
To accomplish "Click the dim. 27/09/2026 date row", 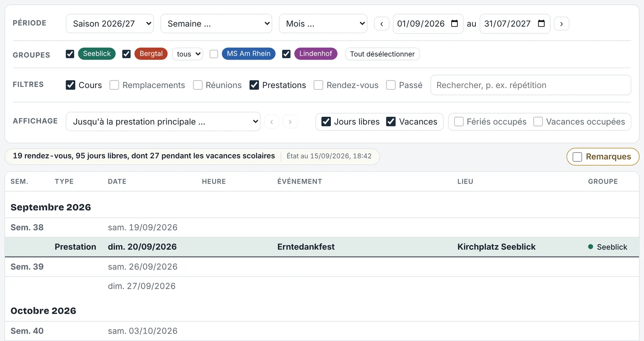I will pos(322,286).
